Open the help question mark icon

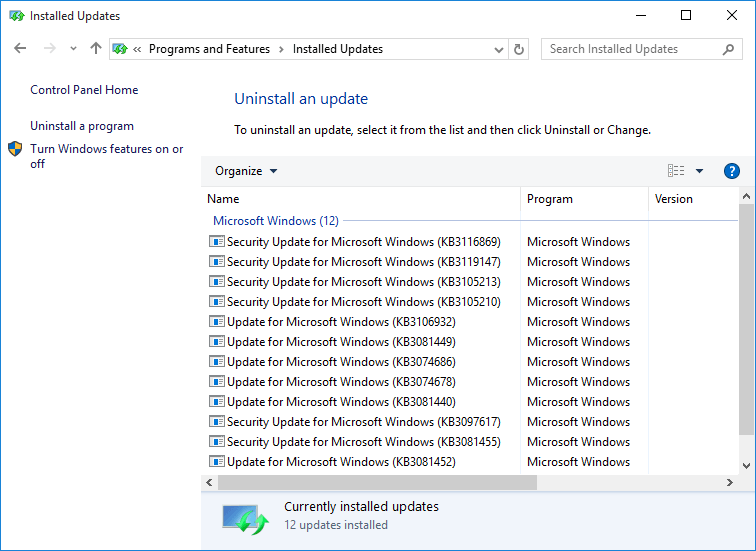(731, 171)
